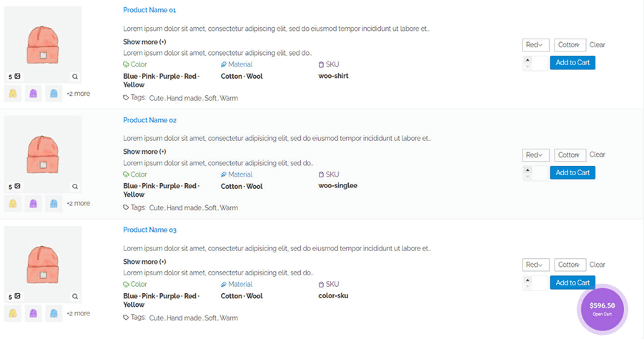The height and width of the screenshot is (339, 644).
Task: Add Product 02 to cart
Action: pyautogui.click(x=573, y=172)
